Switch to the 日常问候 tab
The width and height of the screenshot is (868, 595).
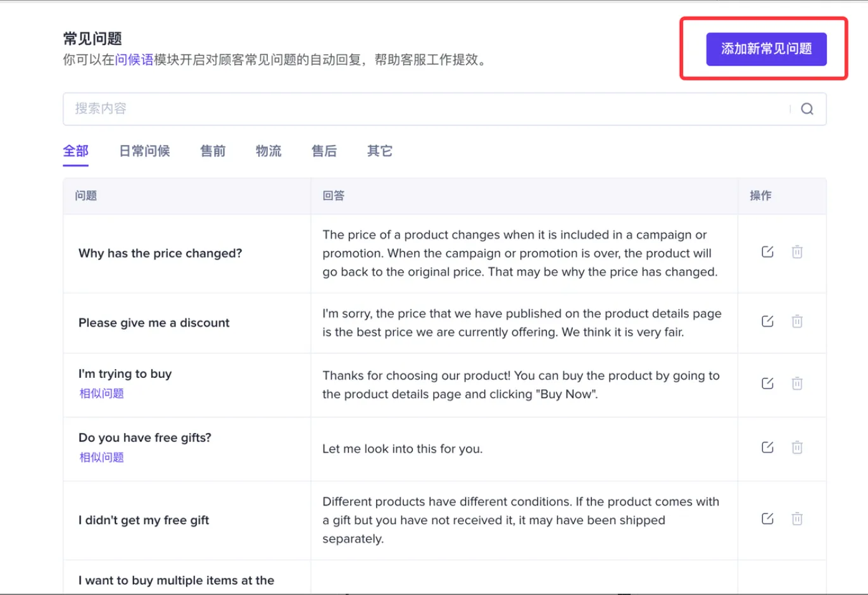tap(144, 151)
